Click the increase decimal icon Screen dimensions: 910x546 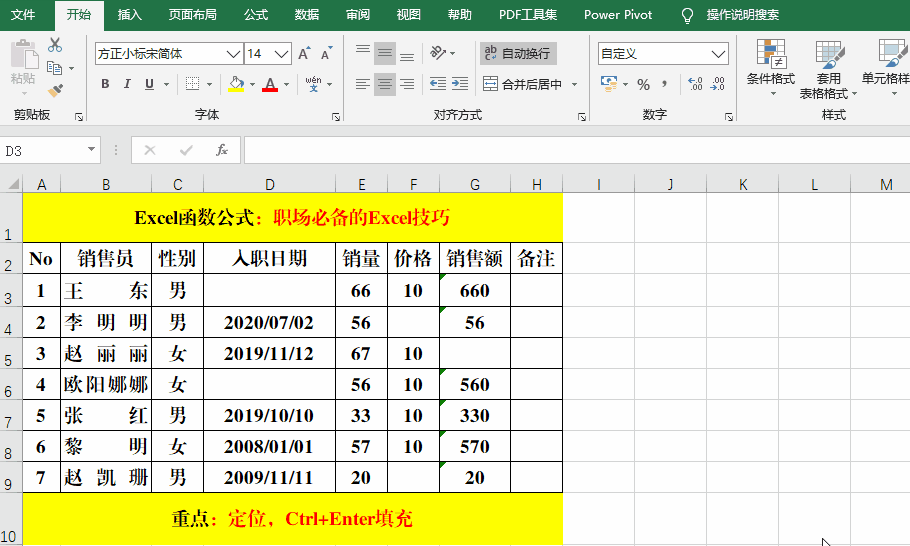[x=695, y=84]
